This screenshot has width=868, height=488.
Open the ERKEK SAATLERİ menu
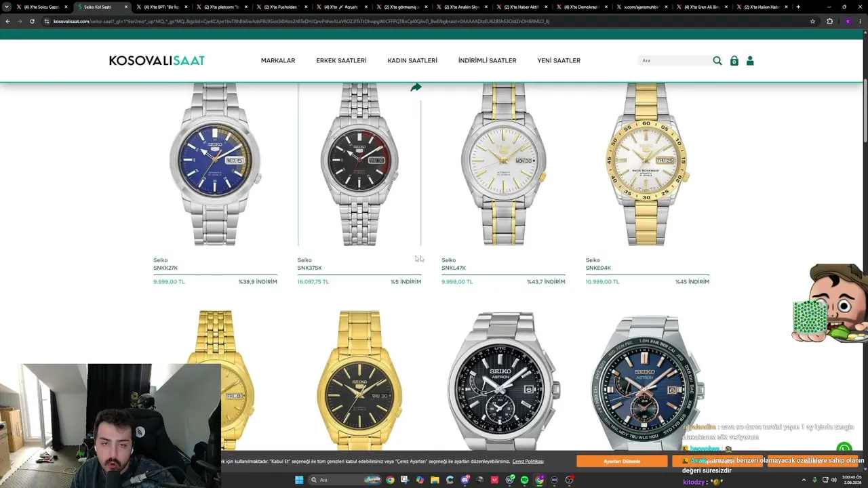[x=341, y=61]
